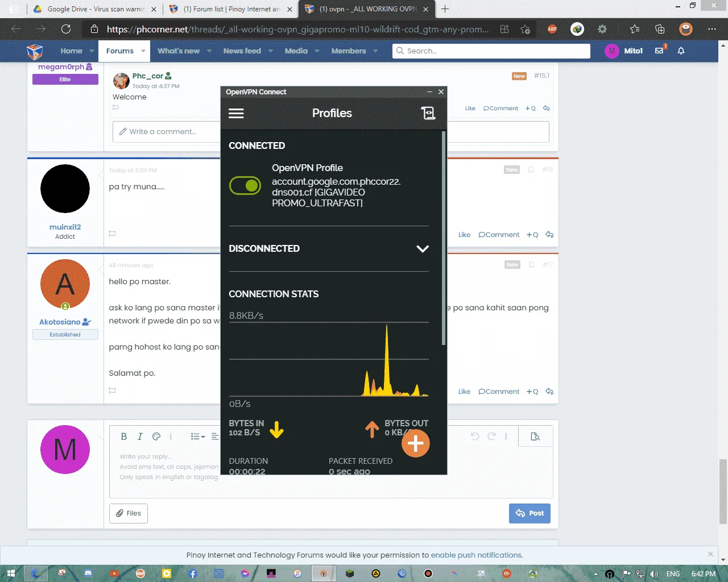Open the Home menu item
728x582 pixels.
pyautogui.click(x=72, y=51)
